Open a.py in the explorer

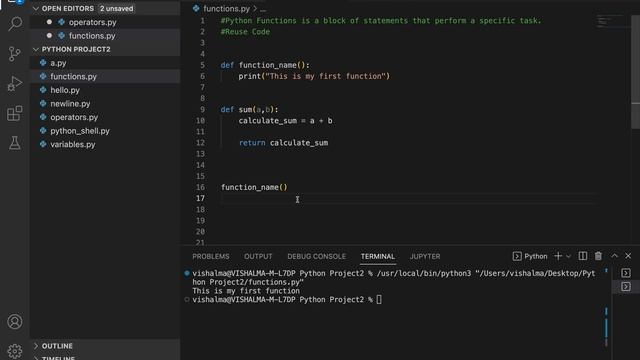(x=58, y=63)
